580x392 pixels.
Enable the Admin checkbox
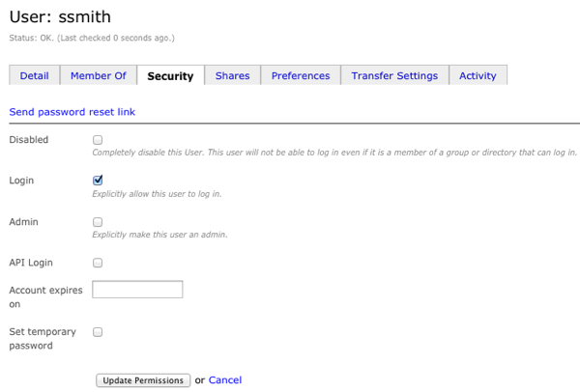click(98, 222)
